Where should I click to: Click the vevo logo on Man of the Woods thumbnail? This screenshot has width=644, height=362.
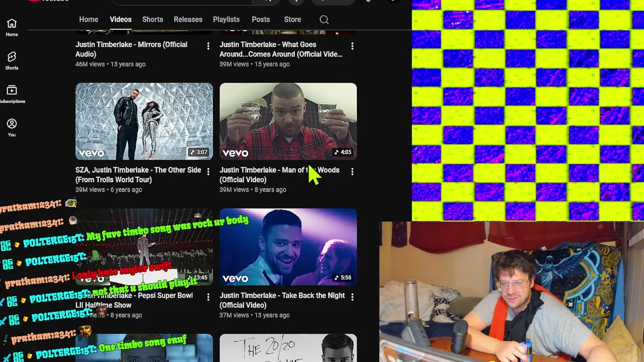pyautogui.click(x=235, y=152)
